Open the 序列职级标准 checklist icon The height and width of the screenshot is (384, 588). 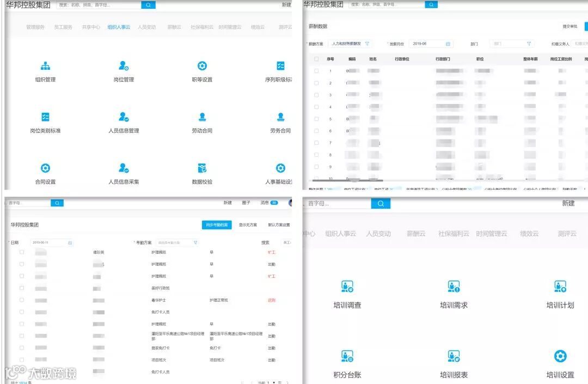(x=280, y=66)
